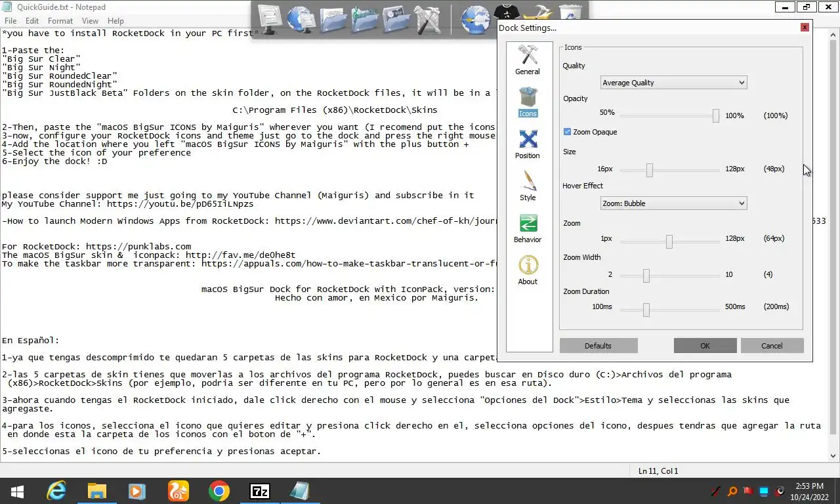Click the "Hecho con amor" line
840x504 pixels.
(377, 297)
